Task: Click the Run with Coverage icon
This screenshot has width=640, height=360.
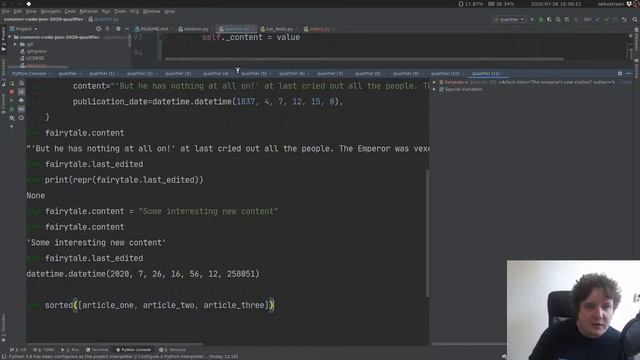Action: 549,19
